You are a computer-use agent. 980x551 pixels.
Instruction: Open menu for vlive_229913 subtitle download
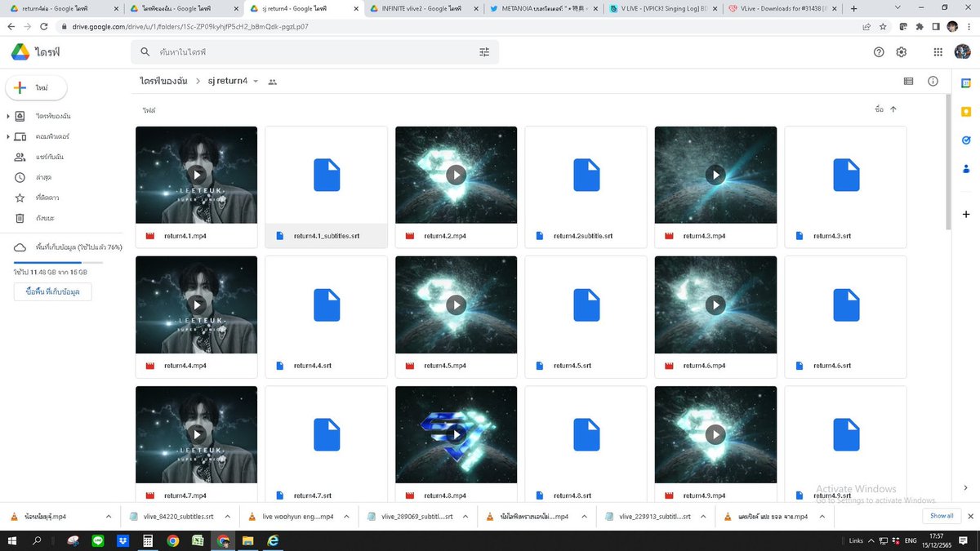pyautogui.click(x=704, y=517)
